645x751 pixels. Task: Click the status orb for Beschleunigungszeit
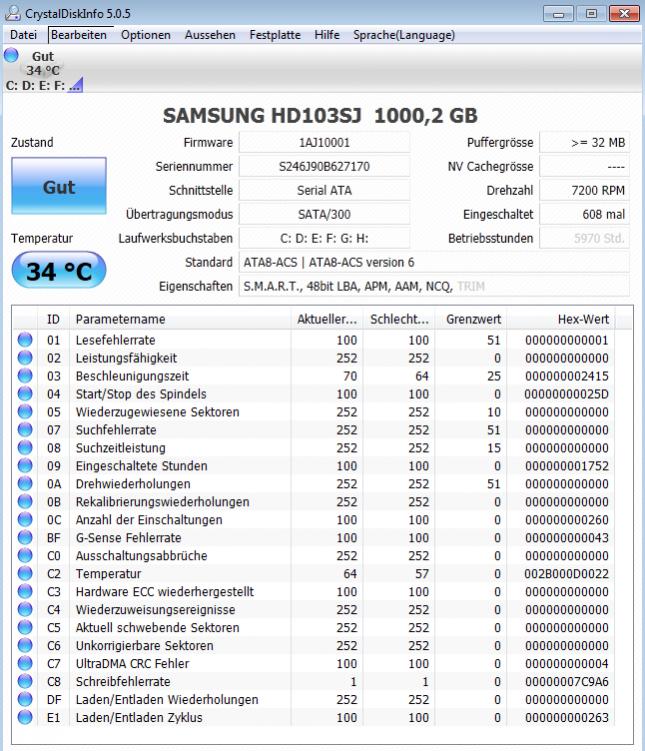25,376
